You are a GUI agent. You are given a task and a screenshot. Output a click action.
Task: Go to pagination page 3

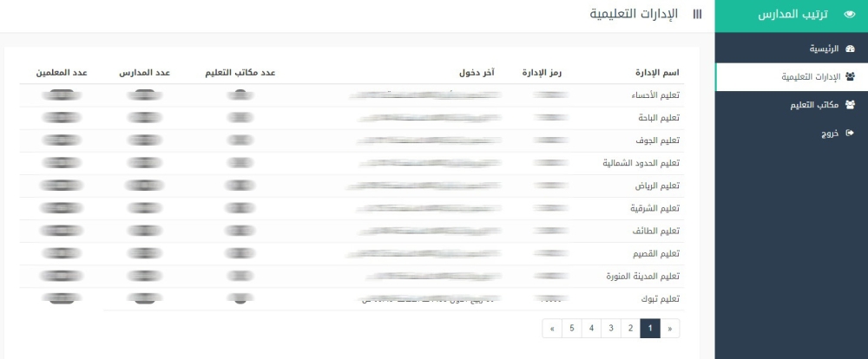[610, 329]
